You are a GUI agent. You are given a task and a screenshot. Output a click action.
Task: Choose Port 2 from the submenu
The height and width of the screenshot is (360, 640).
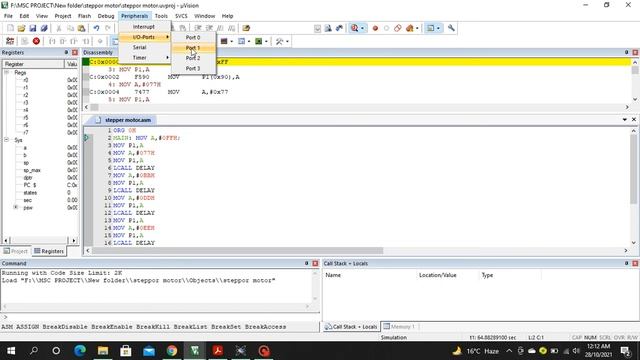(193, 58)
